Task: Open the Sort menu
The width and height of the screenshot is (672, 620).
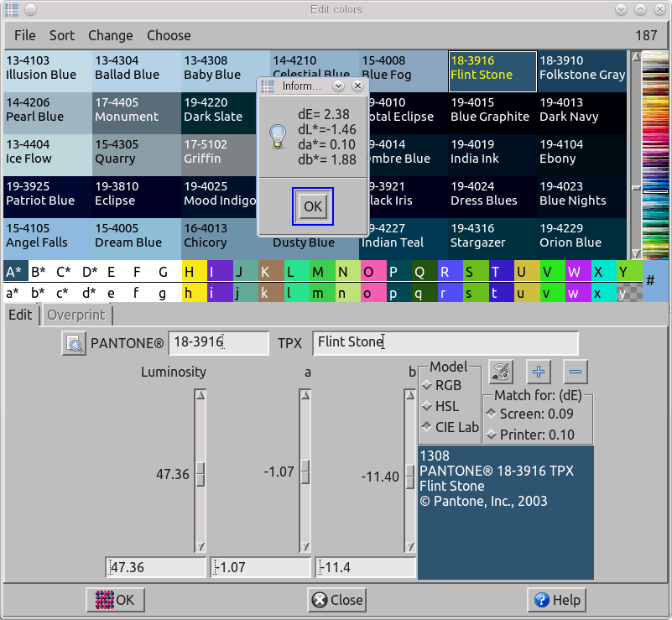Action: click(62, 35)
